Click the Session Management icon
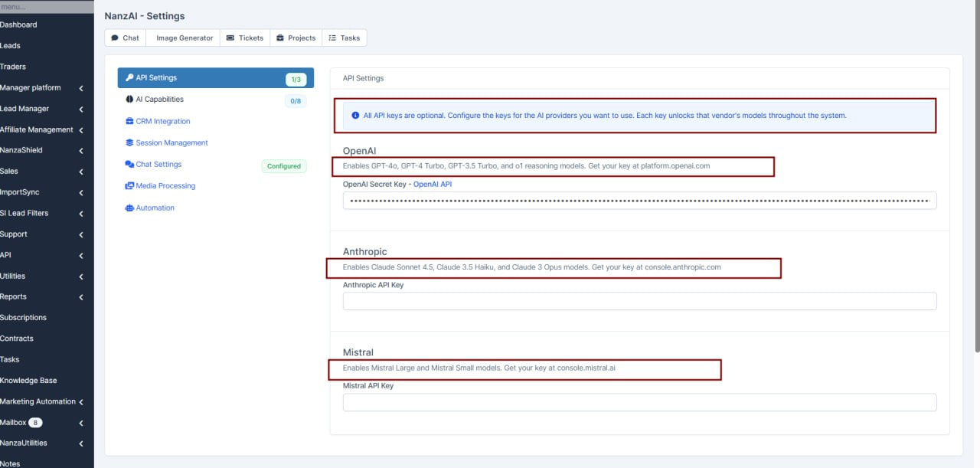The height and width of the screenshot is (468, 980). pos(129,143)
